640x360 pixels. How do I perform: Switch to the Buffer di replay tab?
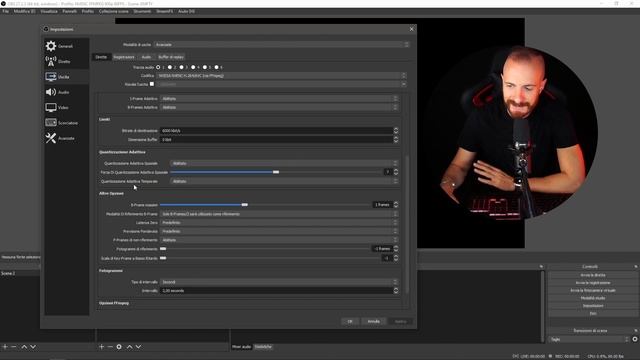coord(171,57)
